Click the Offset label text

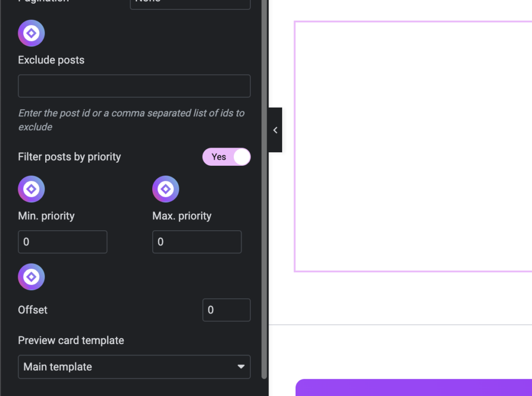33,310
